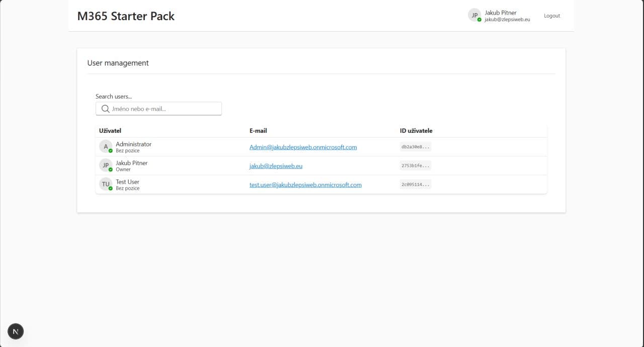Open the jakub@zlepsiweb.eu email link in the table
The width and height of the screenshot is (644, 347).
click(276, 166)
